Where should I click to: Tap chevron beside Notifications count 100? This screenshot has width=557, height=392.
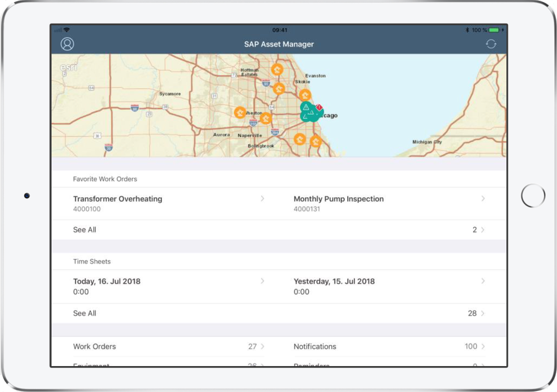point(483,346)
